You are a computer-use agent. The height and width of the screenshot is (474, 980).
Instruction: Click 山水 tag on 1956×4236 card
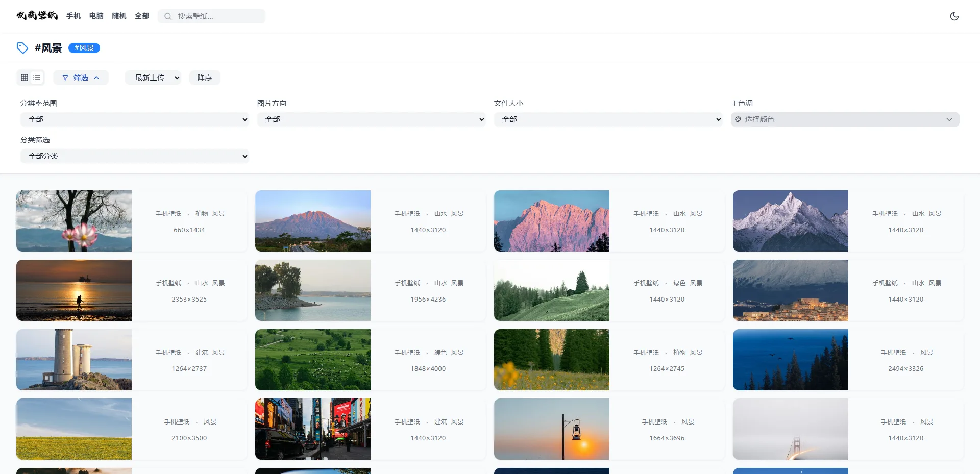tap(440, 283)
